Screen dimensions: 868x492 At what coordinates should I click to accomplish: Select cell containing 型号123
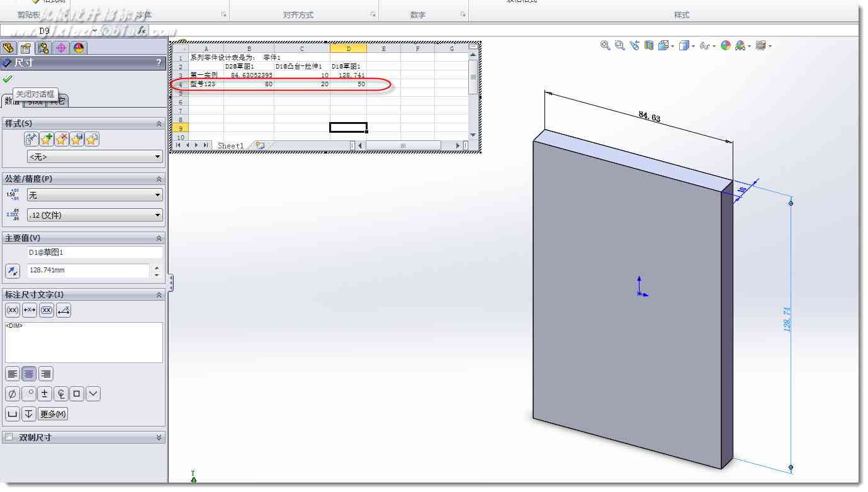tap(206, 84)
